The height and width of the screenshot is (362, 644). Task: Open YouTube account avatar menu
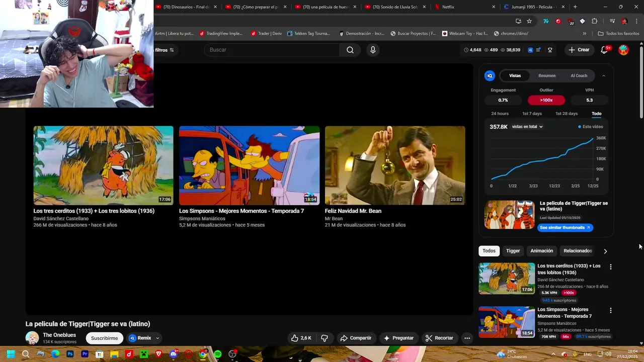[623, 50]
